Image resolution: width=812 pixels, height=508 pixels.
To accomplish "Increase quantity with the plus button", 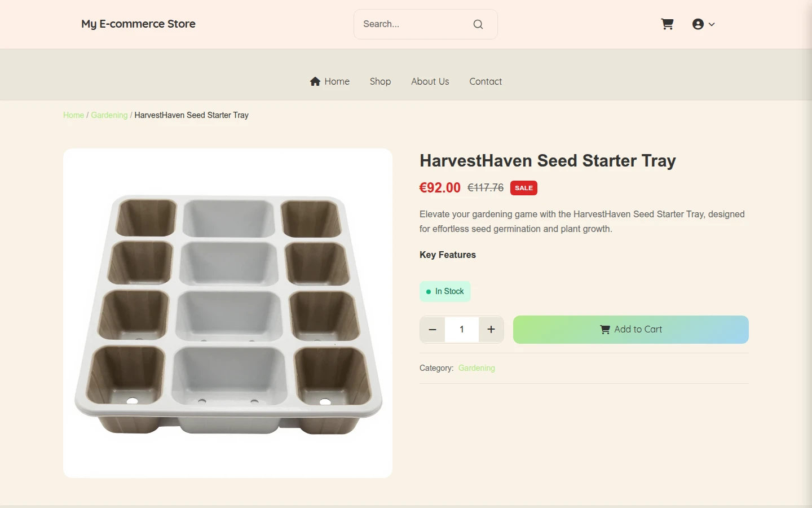I will (x=491, y=330).
